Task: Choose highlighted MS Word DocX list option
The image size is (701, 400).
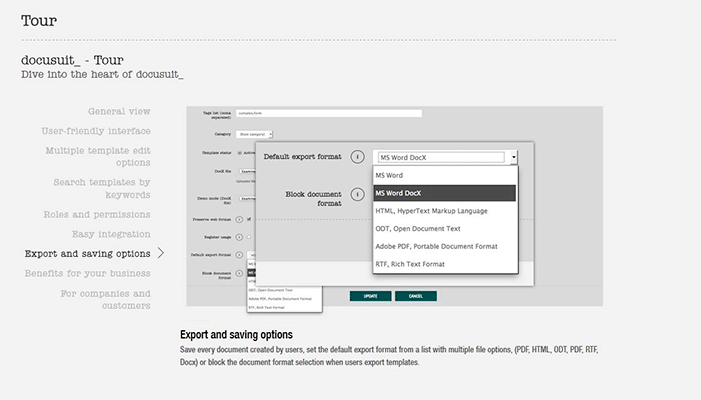Action: (444, 193)
